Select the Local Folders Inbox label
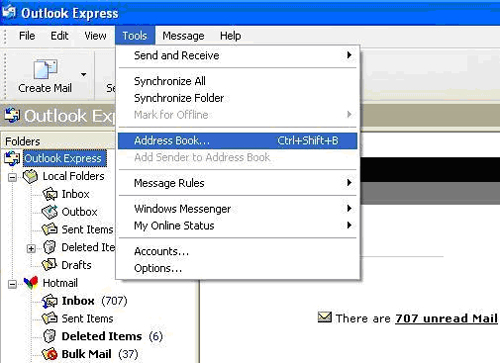500x363 pixels. (75, 194)
